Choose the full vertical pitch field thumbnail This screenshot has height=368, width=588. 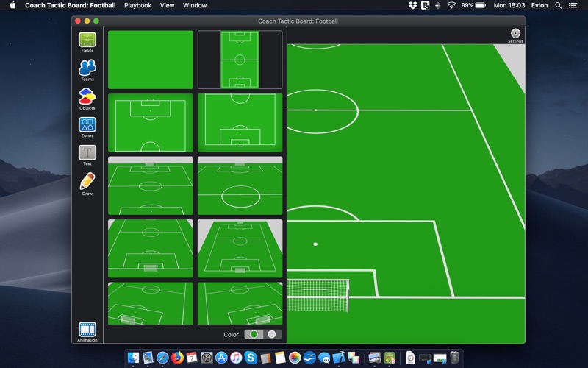(x=240, y=60)
